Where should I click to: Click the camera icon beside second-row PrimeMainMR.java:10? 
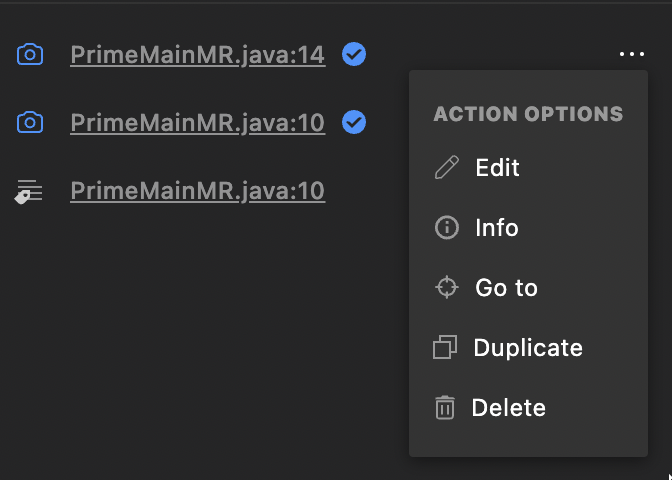coord(31,123)
